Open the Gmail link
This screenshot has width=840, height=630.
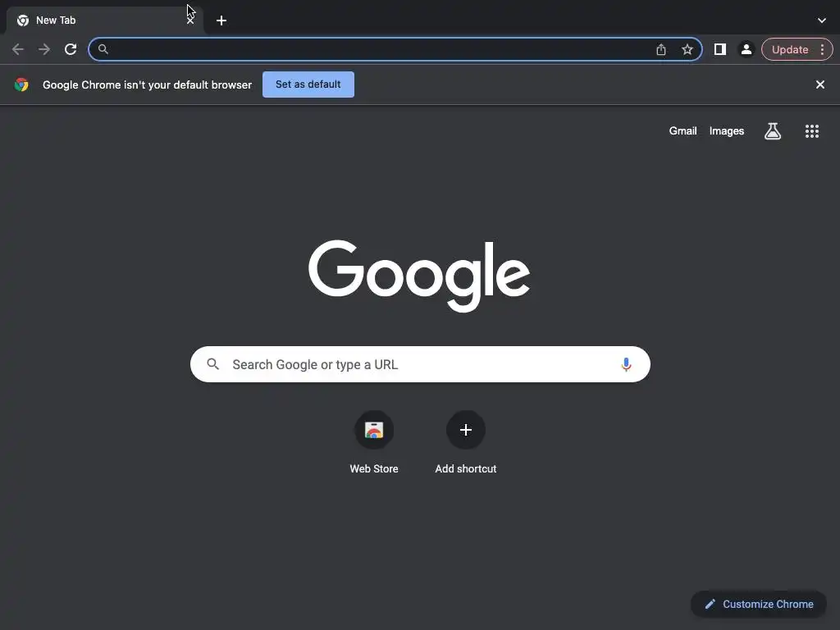pyautogui.click(x=682, y=130)
